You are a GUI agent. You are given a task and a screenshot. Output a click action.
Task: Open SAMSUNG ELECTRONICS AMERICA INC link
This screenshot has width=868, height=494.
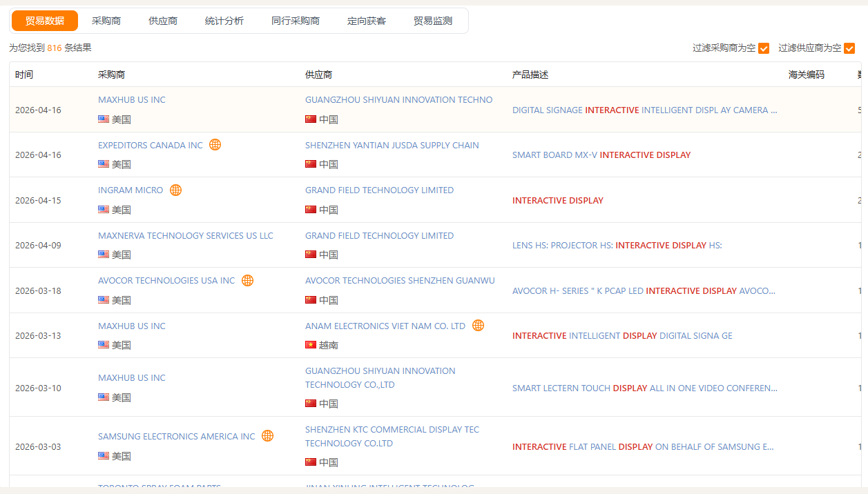click(x=177, y=437)
